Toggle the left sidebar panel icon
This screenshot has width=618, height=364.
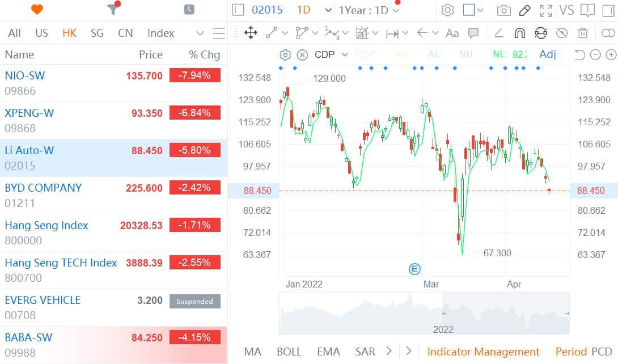coord(238,10)
